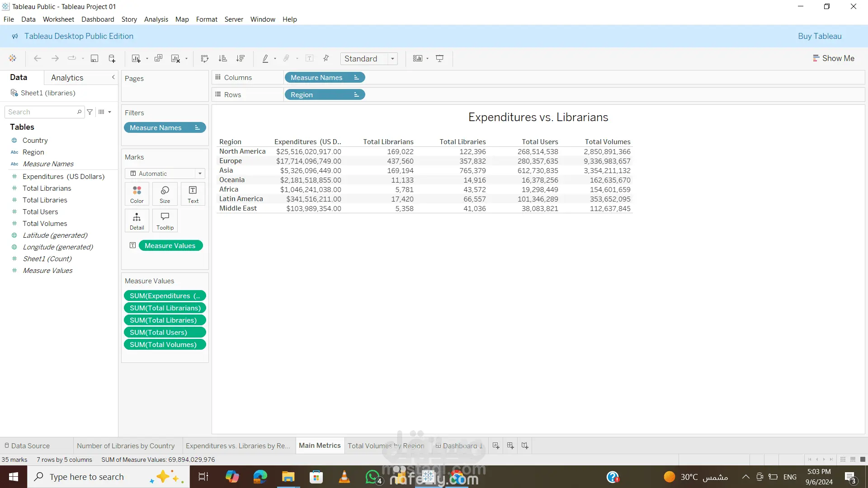Click the filter fields icon in Data pane
This screenshot has width=868, height=488.
[90, 112]
